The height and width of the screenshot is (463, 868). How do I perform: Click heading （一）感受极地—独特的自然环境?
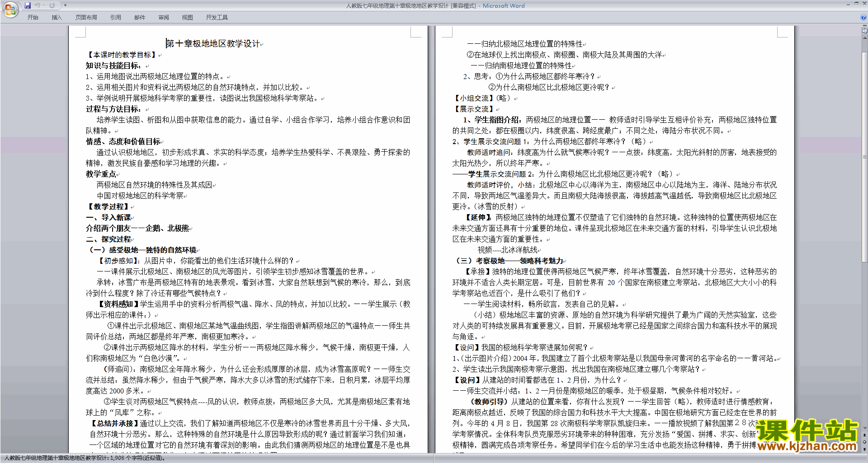(x=142, y=250)
